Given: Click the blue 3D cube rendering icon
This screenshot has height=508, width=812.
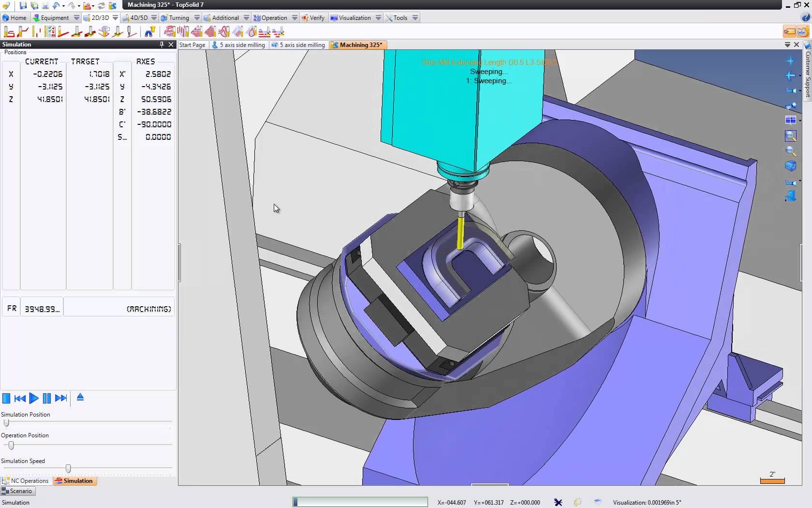Looking at the screenshot, I should 790,166.
